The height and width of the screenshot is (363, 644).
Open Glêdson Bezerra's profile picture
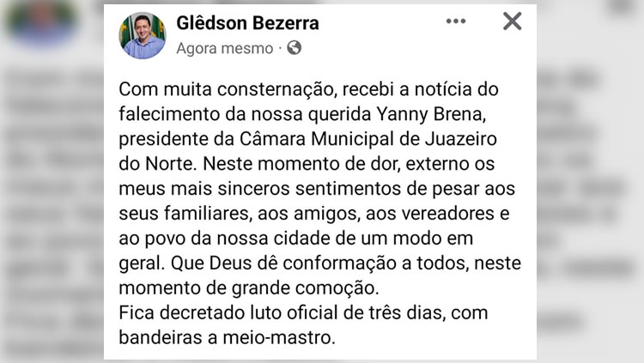coord(143,35)
